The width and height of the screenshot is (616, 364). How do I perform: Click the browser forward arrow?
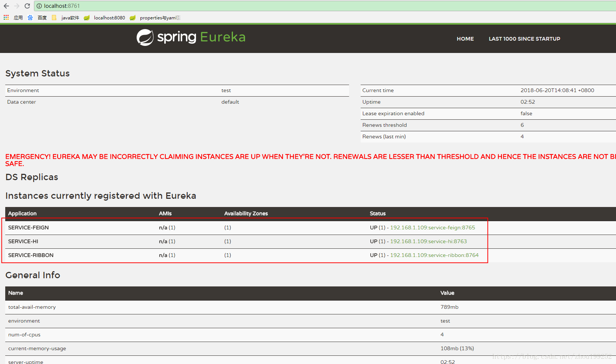pos(16,6)
